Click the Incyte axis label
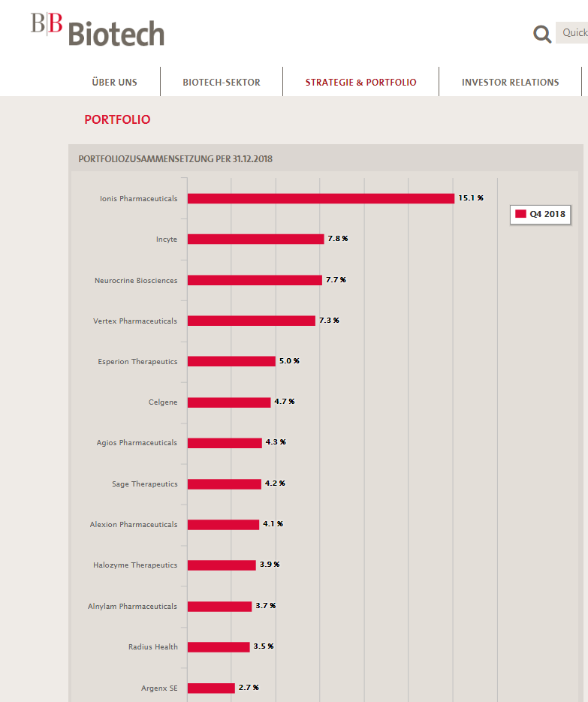 (167, 240)
